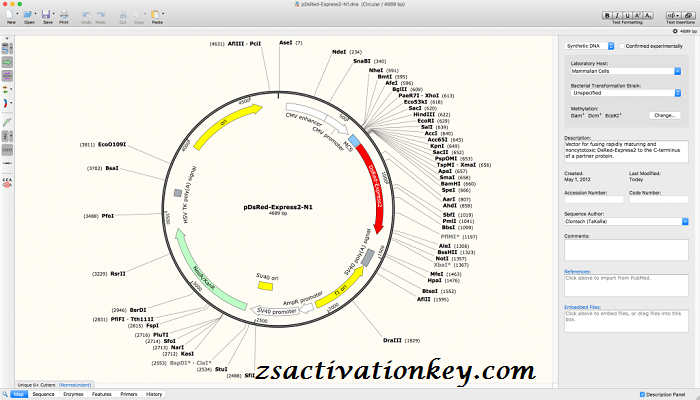
Task: Apply subscript text formatting
Action: pyautogui.click(x=648, y=15)
